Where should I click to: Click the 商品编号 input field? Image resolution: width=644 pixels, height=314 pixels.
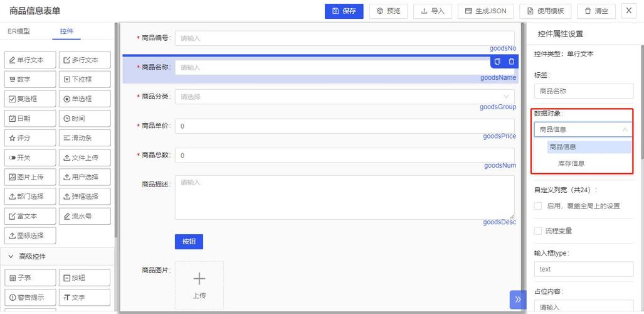[x=345, y=38]
